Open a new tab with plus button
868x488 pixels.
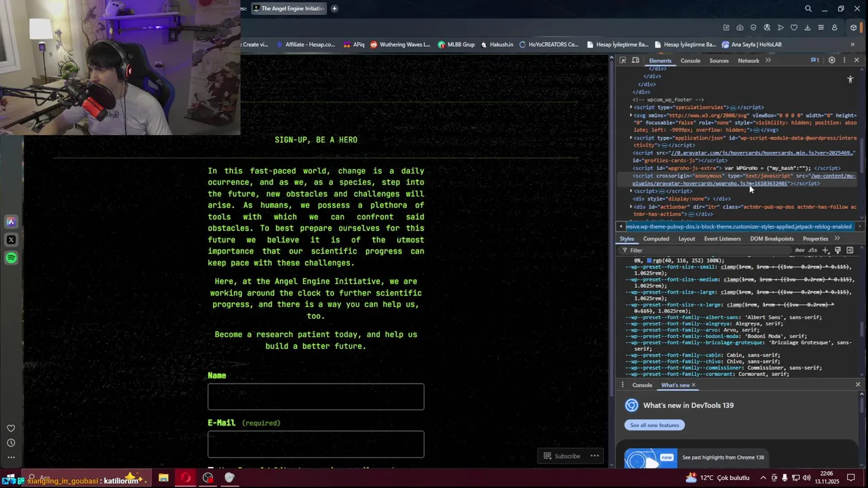(334, 9)
